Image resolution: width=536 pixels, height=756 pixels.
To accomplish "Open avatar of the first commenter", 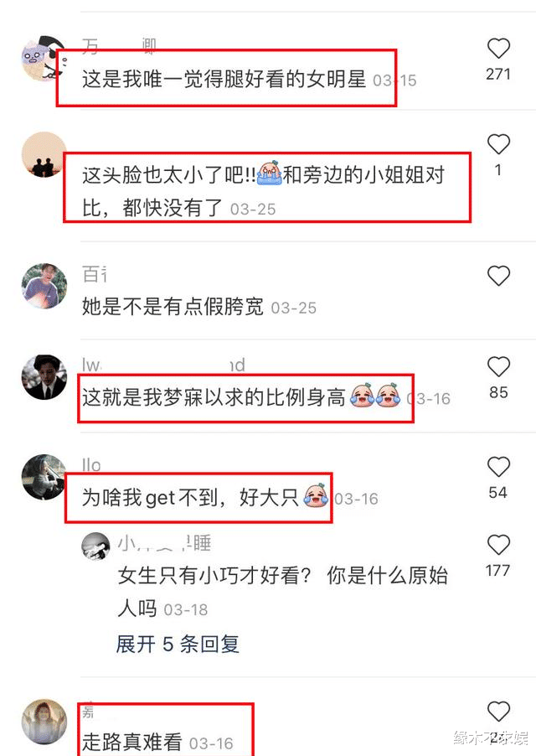I will 44,58.
